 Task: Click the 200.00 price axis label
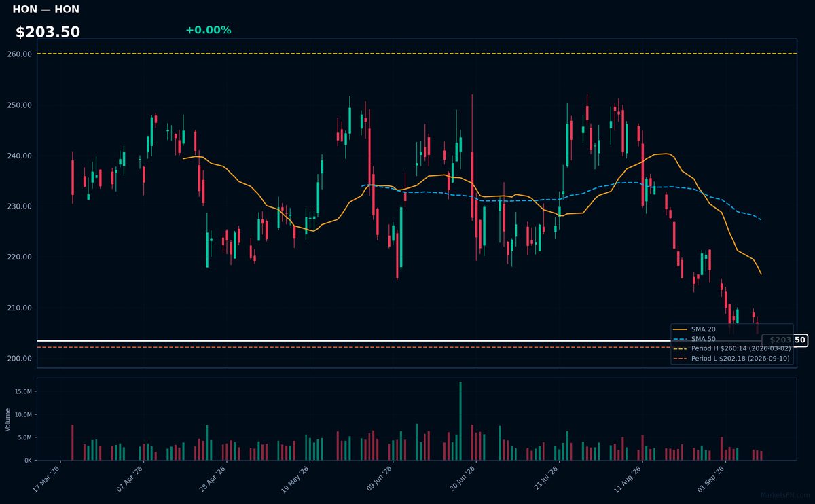(20, 358)
